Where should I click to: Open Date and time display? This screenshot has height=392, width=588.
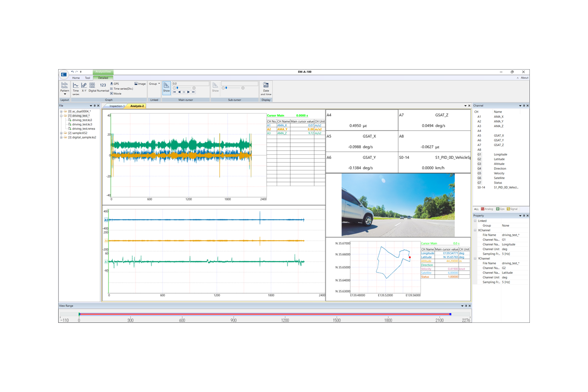266,88
